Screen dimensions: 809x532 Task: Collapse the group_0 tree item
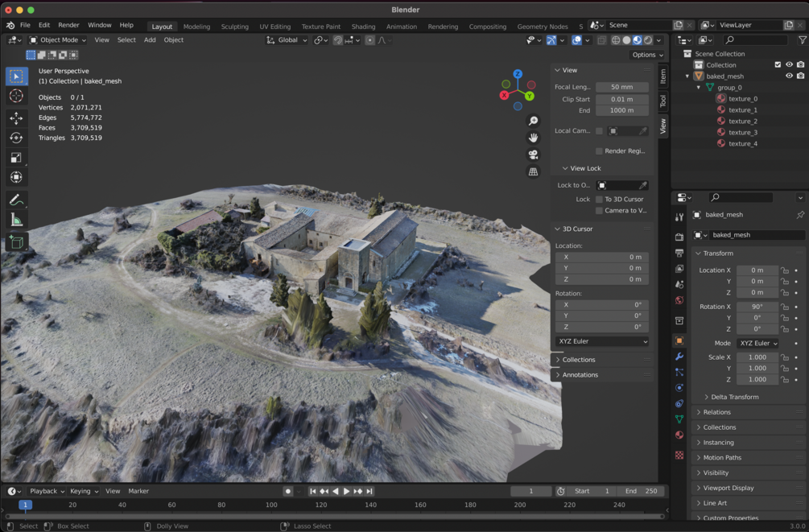point(699,88)
